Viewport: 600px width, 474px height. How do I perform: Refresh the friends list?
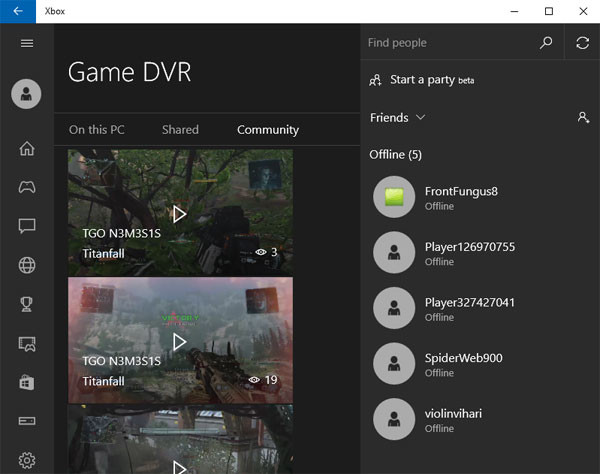(582, 43)
